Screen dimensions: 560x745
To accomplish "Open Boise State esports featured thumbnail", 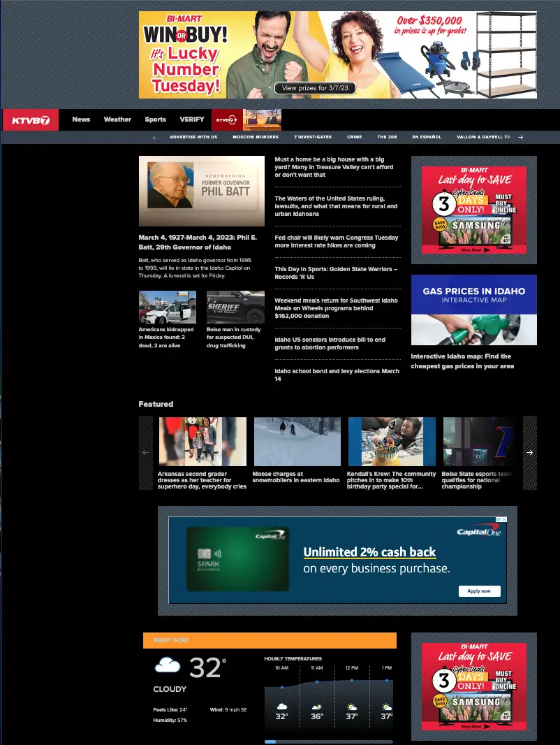I will (x=480, y=442).
